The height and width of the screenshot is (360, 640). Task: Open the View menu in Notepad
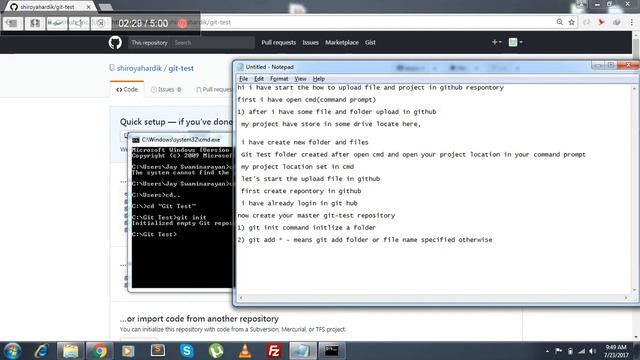[x=300, y=79]
